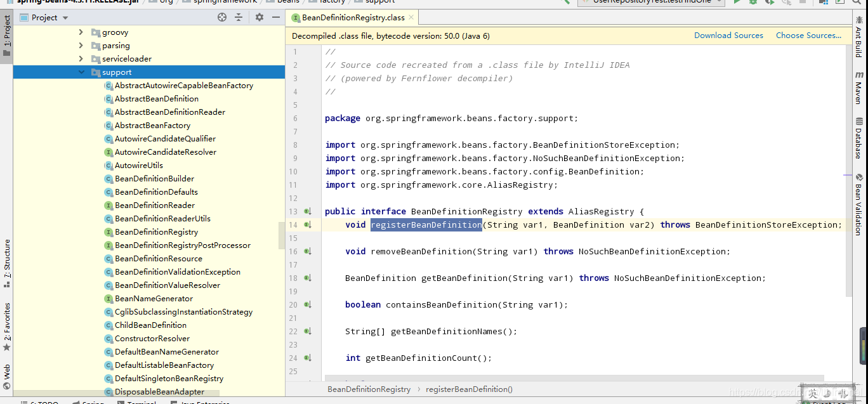Open the run configuration dropdown
868x404 pixels.
point(651,2)
